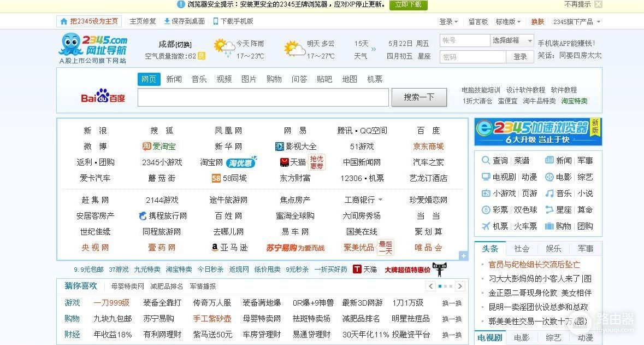Click the download arrow icon beside 保存到桌面
The width and height of the screenshot is (644, 345).
tap(167, 21)
